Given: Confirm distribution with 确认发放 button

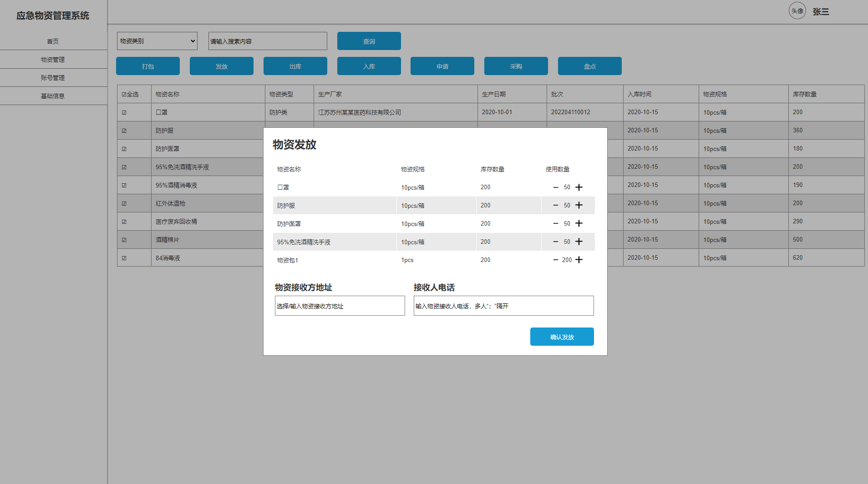Looking at the screenshot, I should (562, 337).
